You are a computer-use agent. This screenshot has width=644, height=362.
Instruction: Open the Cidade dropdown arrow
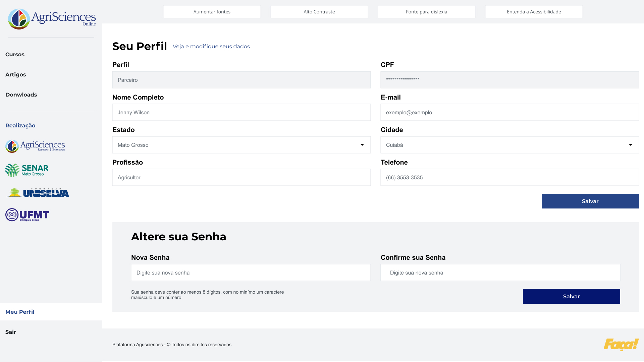[631, 145]
